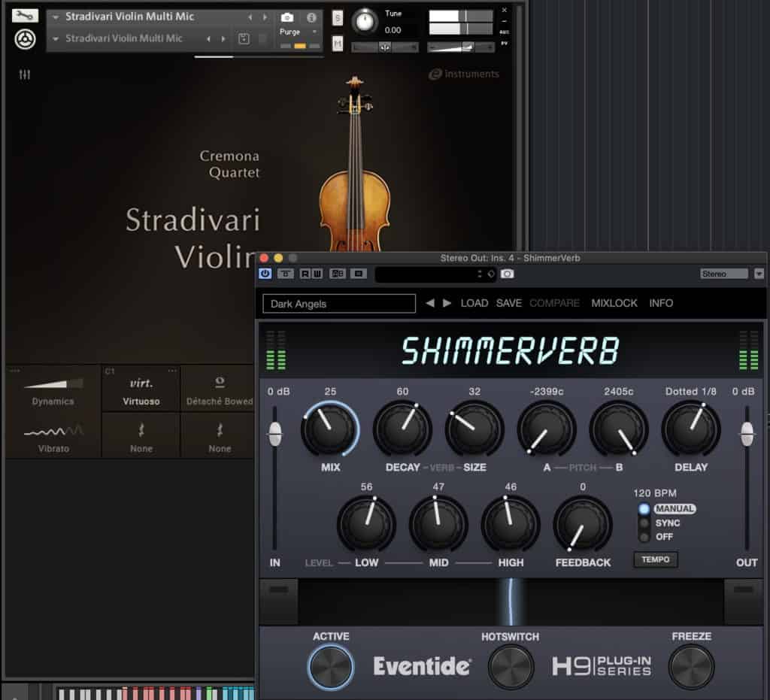
Task: Click INFO in ShimmerVerb menu
Action: click(x=661, y=303)
